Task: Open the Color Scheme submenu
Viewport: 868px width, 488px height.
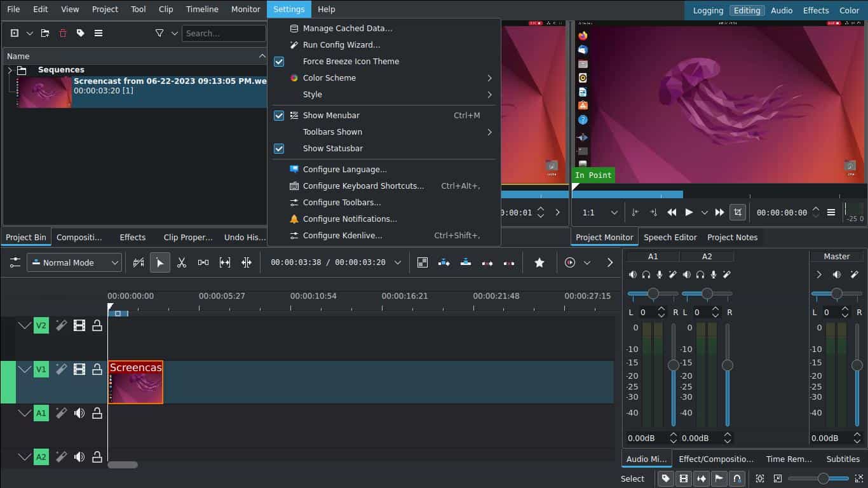Action: (x=330, y=78)
